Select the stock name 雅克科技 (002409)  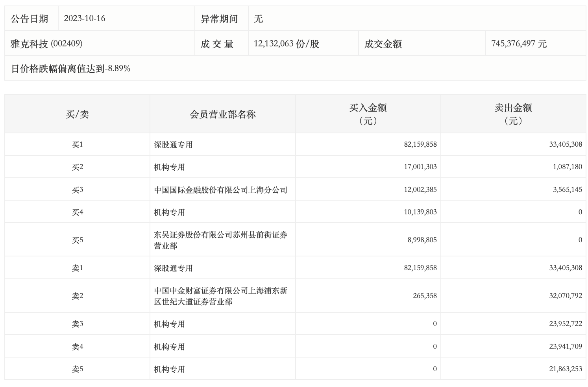46,44
